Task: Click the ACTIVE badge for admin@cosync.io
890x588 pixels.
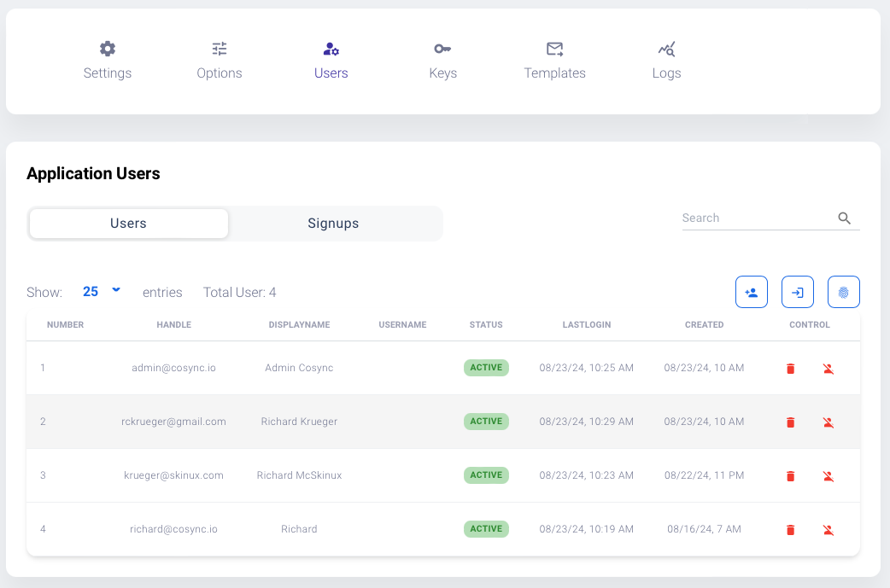Action: click(x=486, y=368)
